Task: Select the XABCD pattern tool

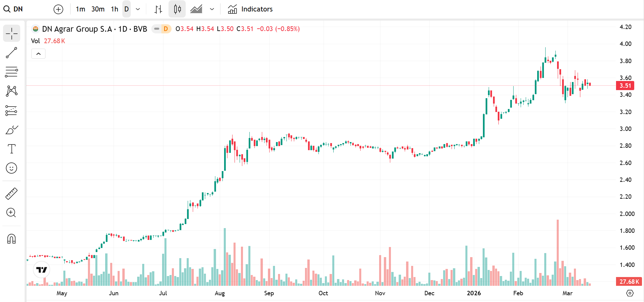Action: click(x=11, y=91)
